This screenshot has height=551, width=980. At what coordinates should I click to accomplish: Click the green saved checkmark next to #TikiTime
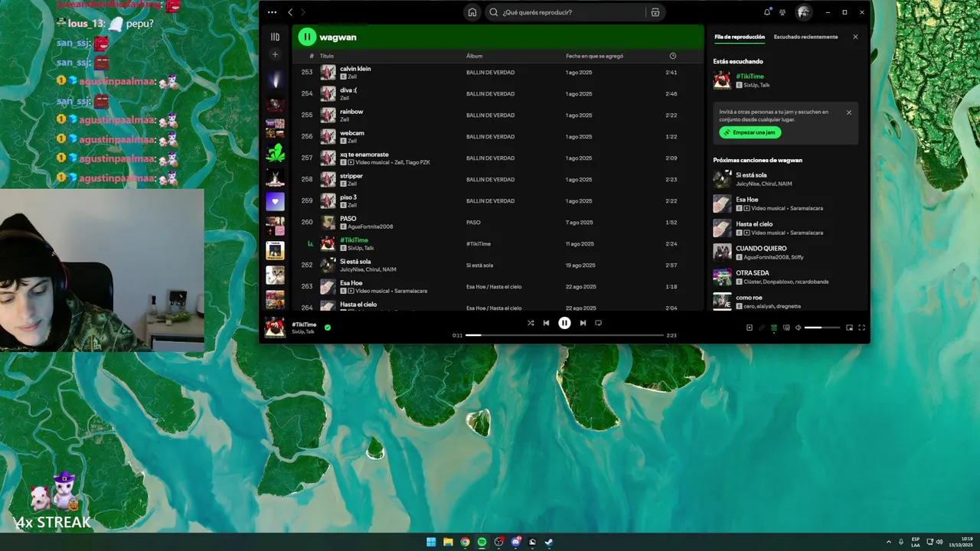(328, 328)
